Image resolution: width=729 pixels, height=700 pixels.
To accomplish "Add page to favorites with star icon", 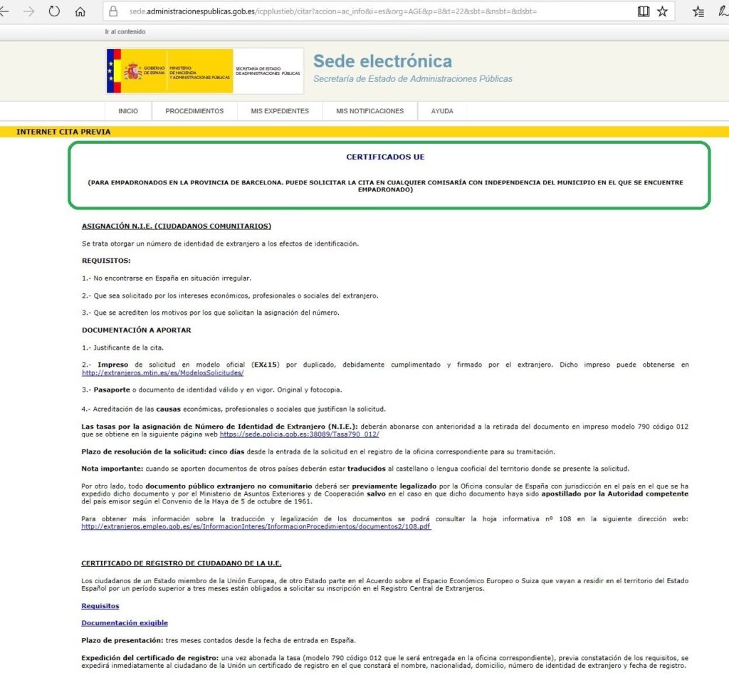I will point(662,11).
